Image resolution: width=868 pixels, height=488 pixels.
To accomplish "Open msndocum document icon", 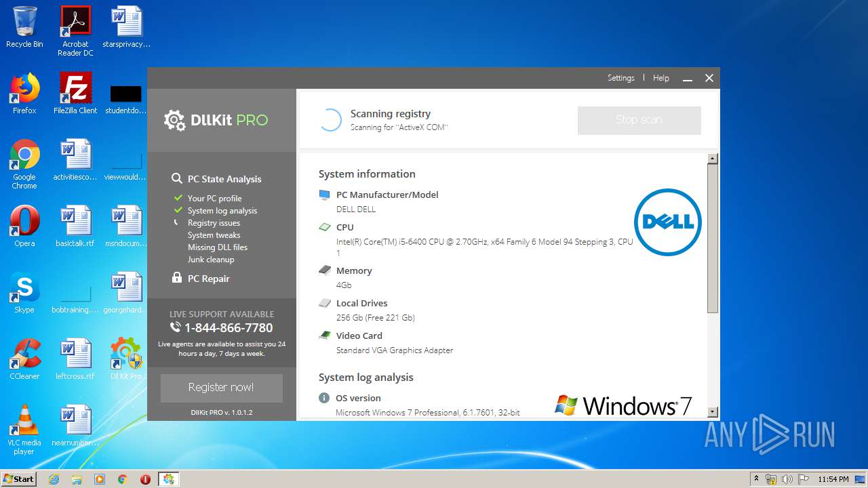I will [126, 226].
